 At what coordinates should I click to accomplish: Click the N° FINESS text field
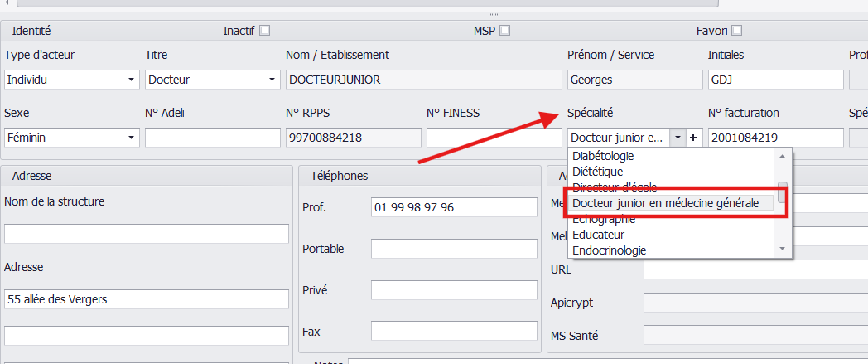tap(494, 138)
